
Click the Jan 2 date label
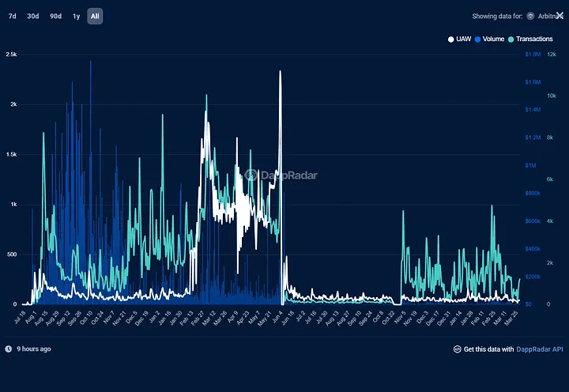click(x=154, y=317)
